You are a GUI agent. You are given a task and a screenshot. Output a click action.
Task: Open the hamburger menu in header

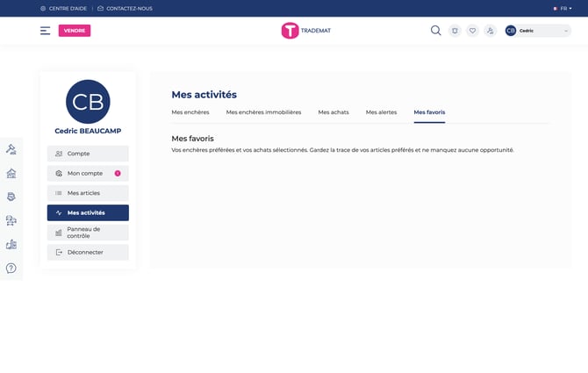coord(45,31)
